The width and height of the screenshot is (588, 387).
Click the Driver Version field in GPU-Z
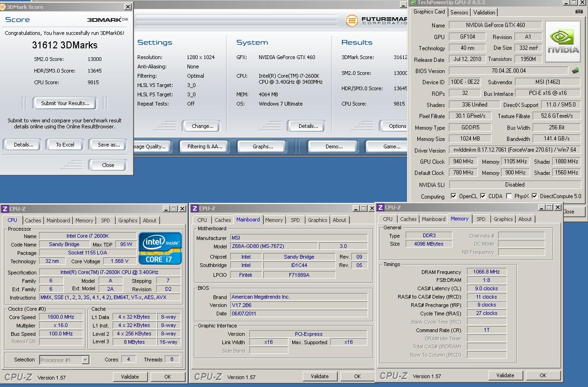click(x=515, y=150)
